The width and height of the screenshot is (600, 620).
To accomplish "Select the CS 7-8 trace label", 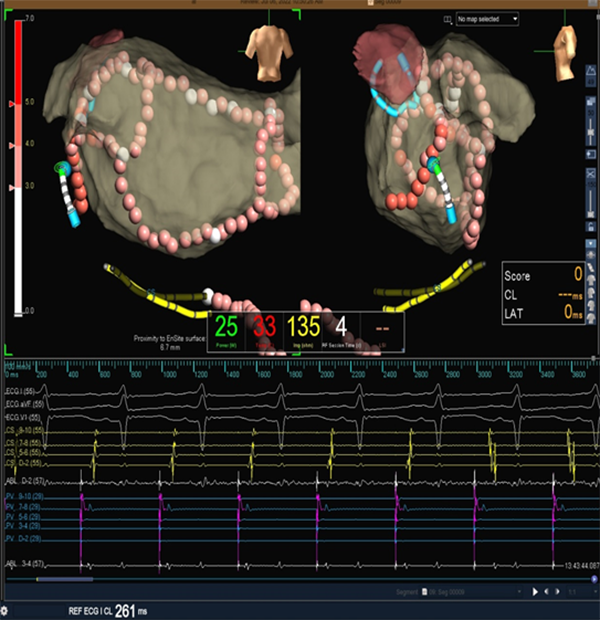I will point(23,443).
